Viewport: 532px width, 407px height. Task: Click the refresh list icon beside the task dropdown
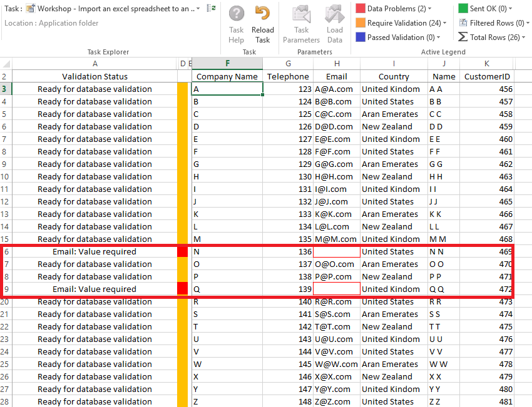tap(211, 9)
